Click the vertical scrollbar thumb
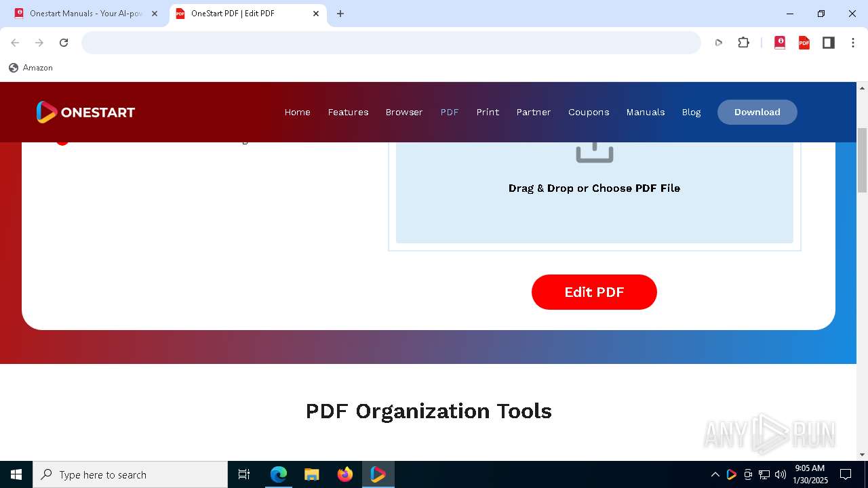This screenshot has width=868, height=488. point(863,160)
